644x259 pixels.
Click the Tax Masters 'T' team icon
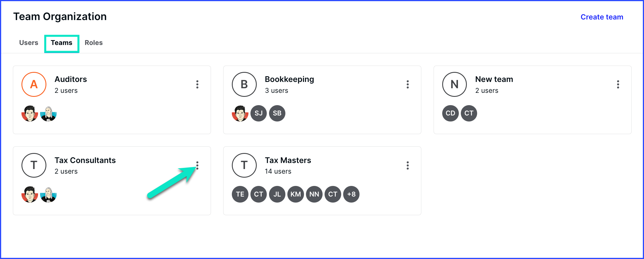244,165
